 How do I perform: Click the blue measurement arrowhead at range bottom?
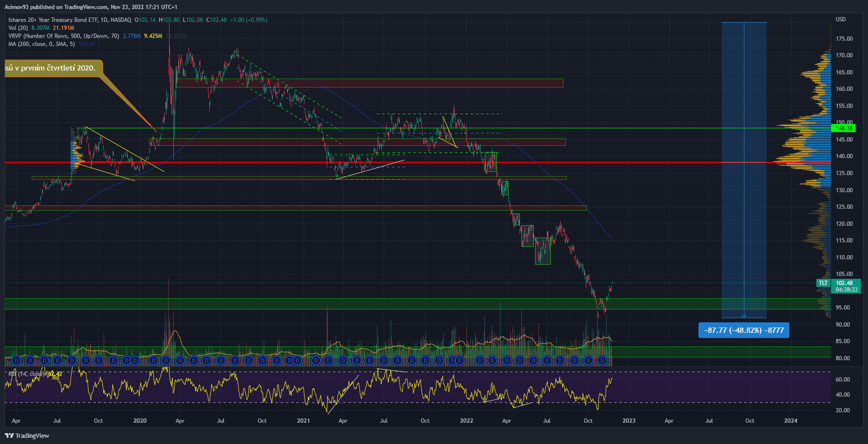pyautogui.click(x=744, y=316)
